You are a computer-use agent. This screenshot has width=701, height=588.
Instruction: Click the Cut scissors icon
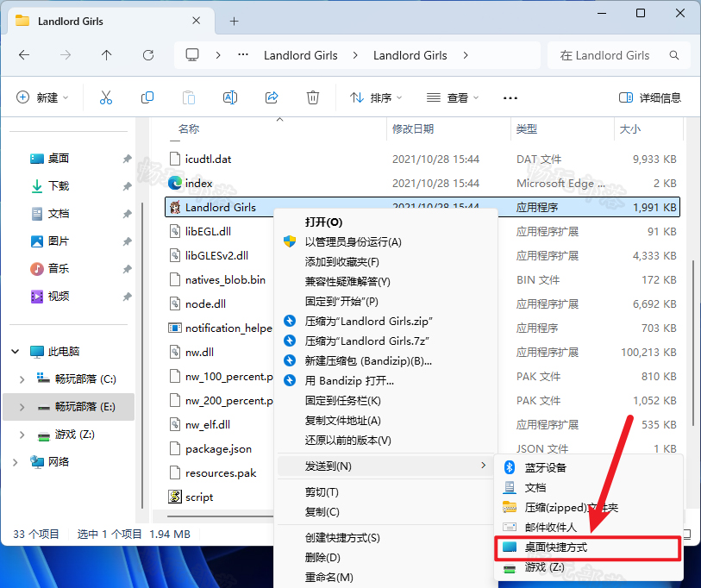pyautogui.click(x=106, y=97)
